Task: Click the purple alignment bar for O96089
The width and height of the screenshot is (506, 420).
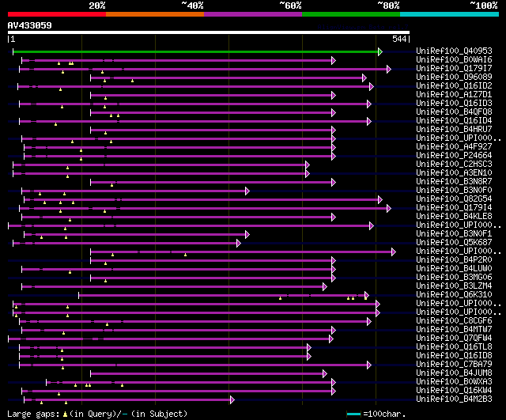Action: pyautogui.click(x=227, y=78)
